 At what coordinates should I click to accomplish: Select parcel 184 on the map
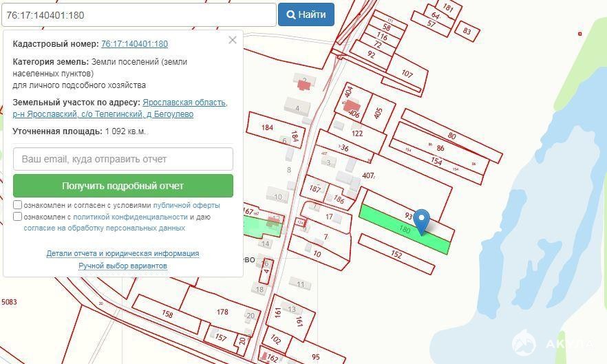267,127
